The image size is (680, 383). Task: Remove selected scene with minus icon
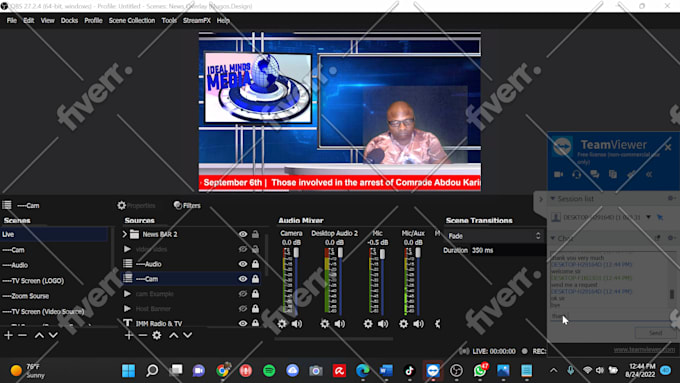click(23, 335)
